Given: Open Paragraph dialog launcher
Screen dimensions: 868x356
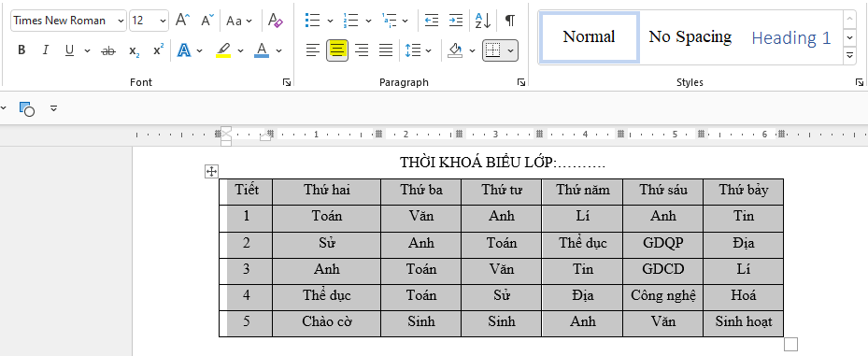Looking at the screenshot, I should [x=521, y=82].
